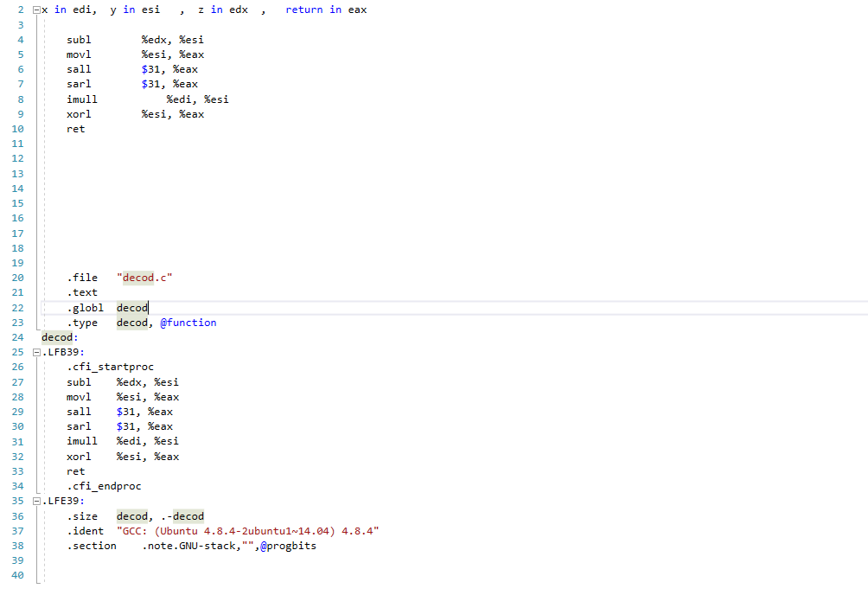Collapse the .LFB39 fold marker
The image size is (868, 595).
point(35,352)
